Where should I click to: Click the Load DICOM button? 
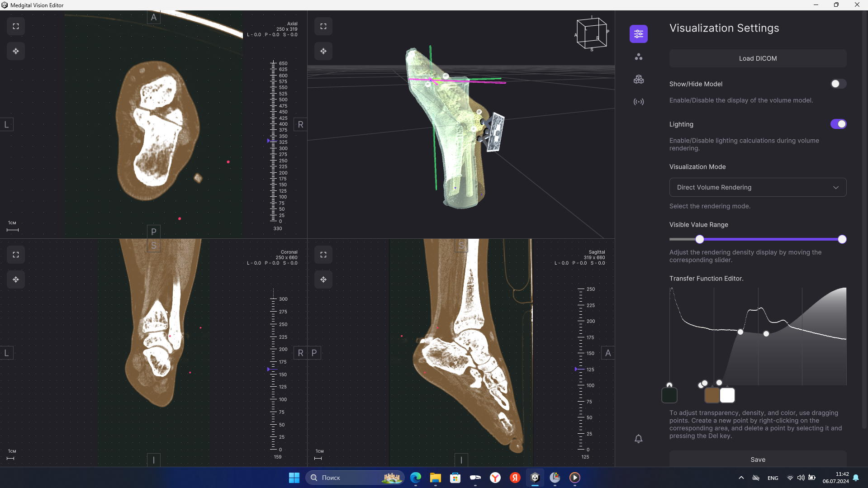757,58
